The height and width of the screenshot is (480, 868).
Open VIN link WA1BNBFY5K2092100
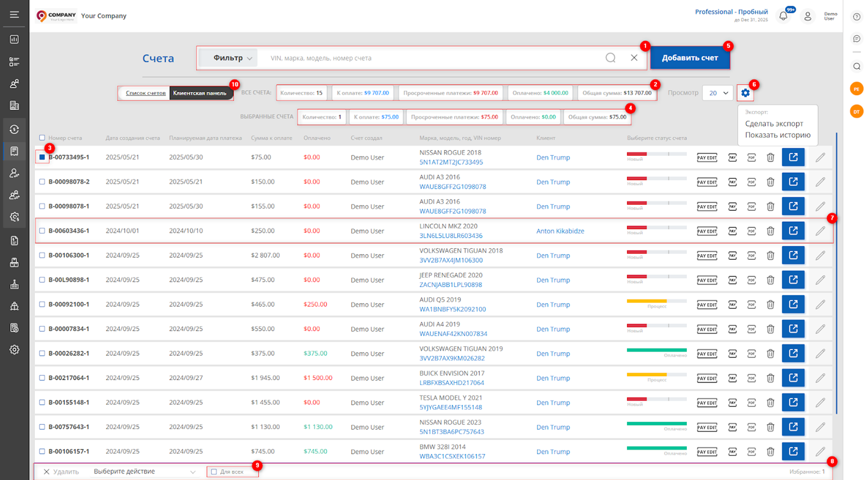click(452, 309)
